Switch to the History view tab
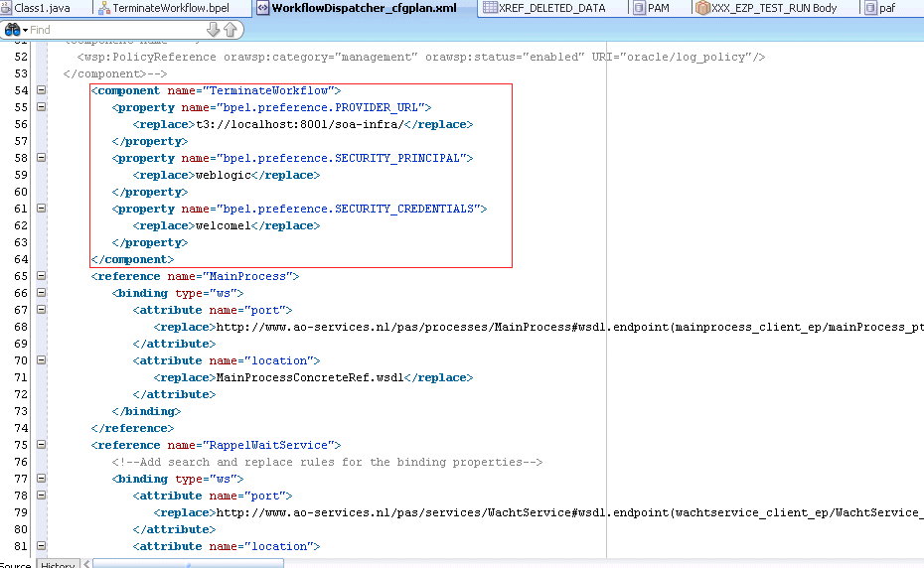 (58, 565)
